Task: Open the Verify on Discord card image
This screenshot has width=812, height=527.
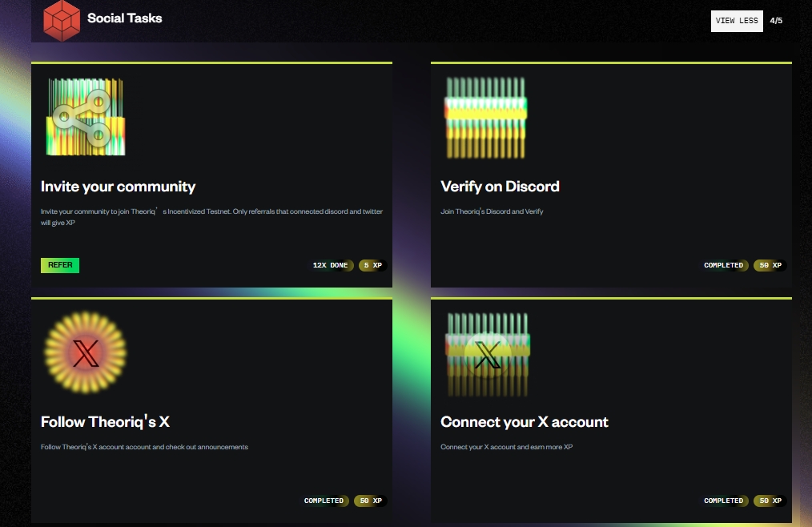Action: coord(486,118)
